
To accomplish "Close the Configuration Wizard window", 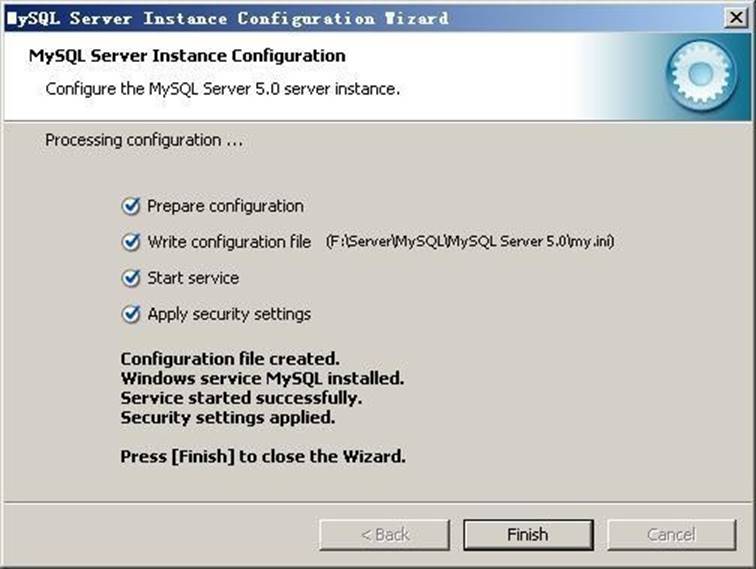I will (x=736, y=17).
